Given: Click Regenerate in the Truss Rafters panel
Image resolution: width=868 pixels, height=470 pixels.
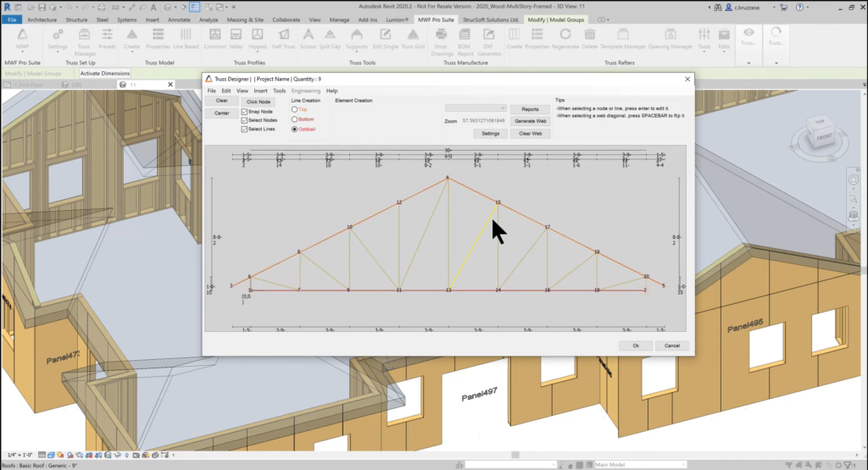Looking at the screenshot, I should click(x=565, y=39).
